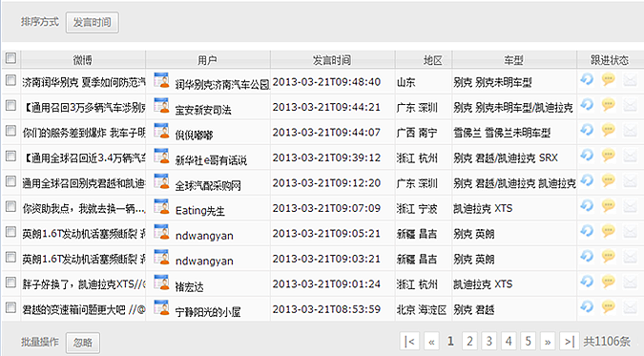Click username 全球汽配采购网

(x=208, y=186)
